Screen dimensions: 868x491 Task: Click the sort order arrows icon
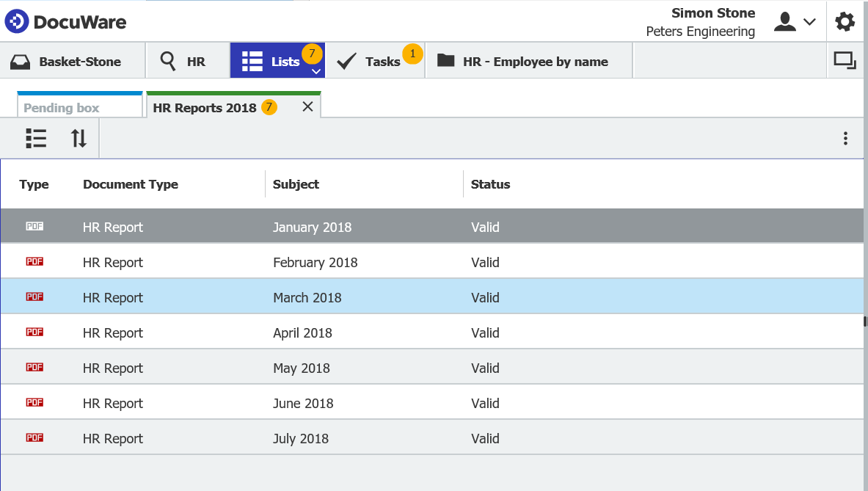79,138
